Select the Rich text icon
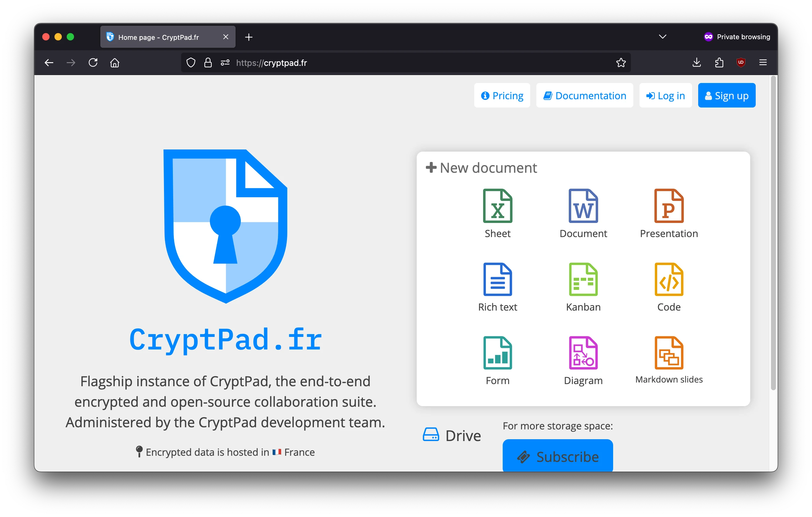The height and width of the screenshot is (517, 812). pyautogui.click(x=497, y=279)
